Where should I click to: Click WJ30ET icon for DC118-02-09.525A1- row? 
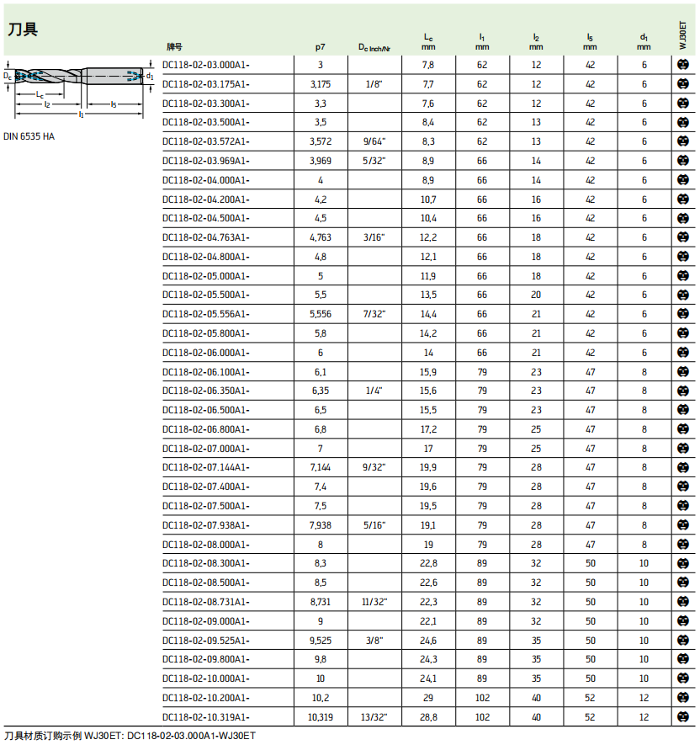click(683, 640)
